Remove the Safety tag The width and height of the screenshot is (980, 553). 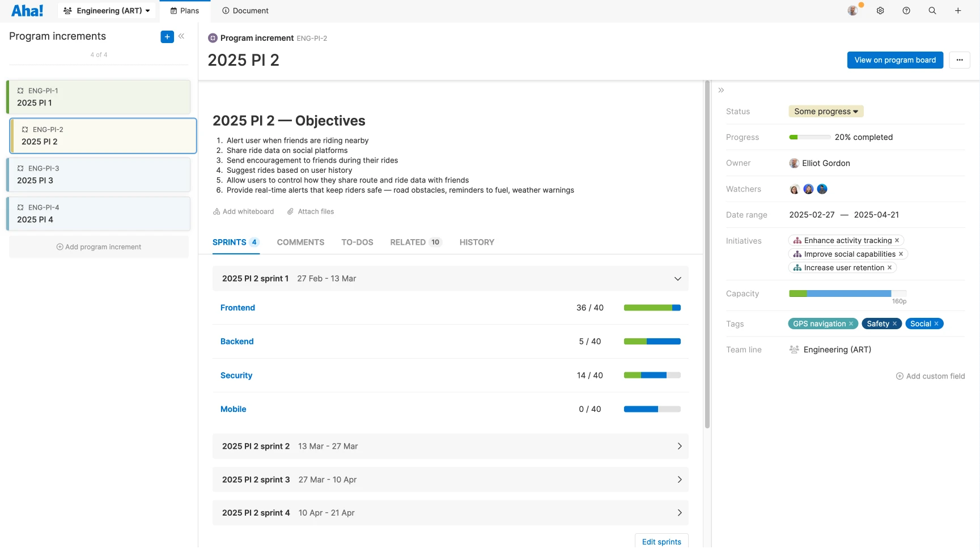click(896, 324)
